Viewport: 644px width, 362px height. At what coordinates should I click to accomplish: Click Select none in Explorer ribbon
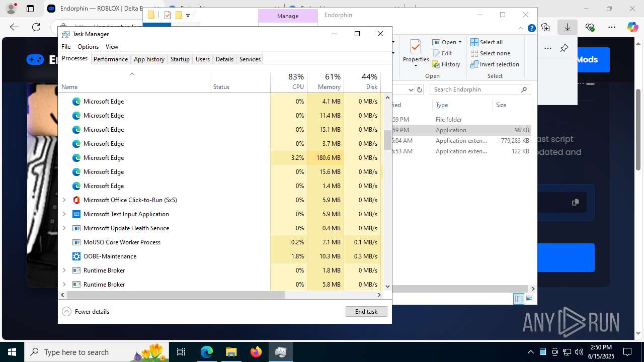point(490,53)
